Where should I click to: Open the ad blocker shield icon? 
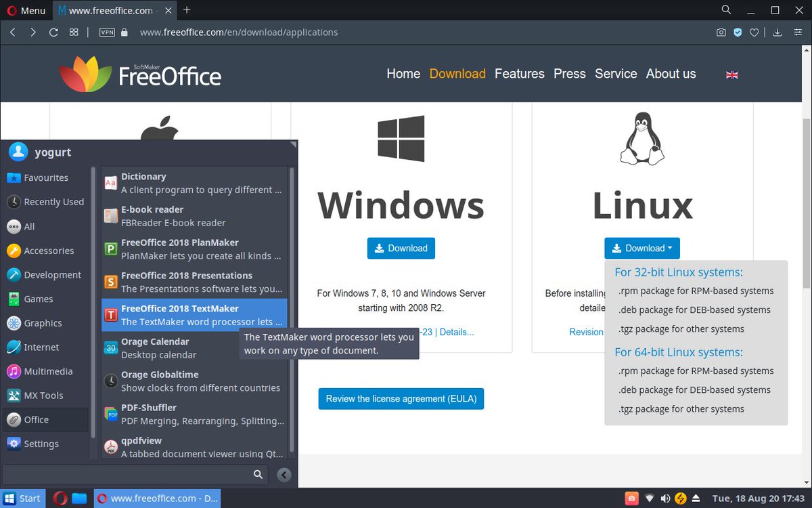pos(738,32)
